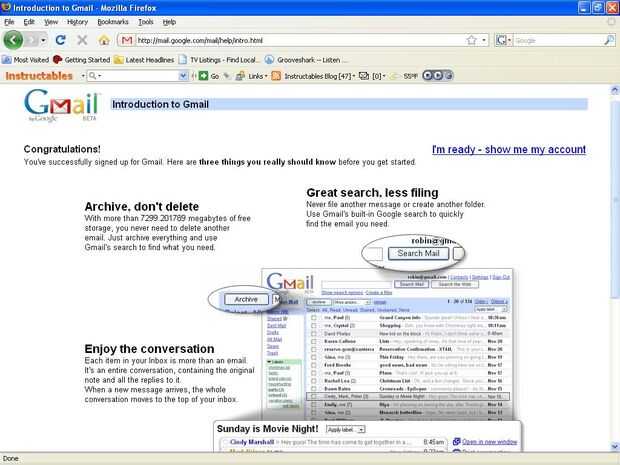This screenshot has width=620, height=465.
Task: Click the 'Introduction to Gmail' heading text
Action: [x=161, y=104]
